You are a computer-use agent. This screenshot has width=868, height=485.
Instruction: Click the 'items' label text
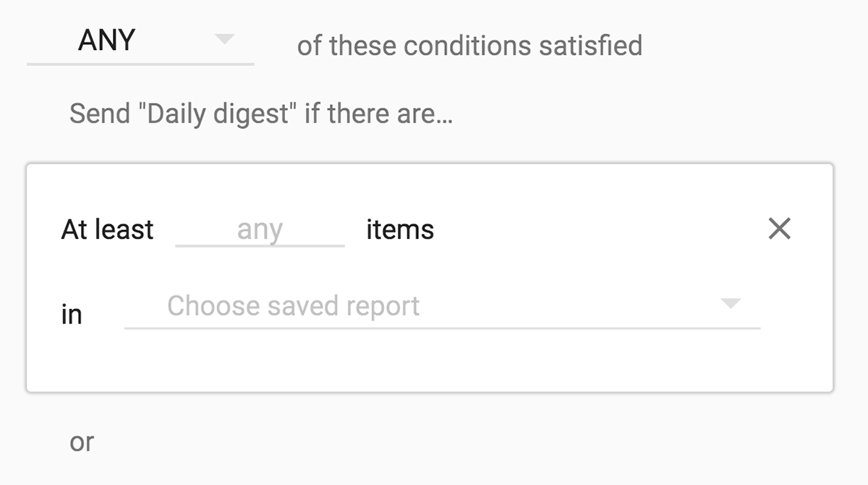click(400, 229)
